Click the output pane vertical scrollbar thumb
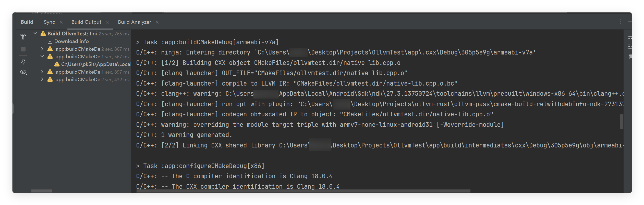The width and height of the screenshot is (644, 205). pyautogui.click(x=622, y=121)
